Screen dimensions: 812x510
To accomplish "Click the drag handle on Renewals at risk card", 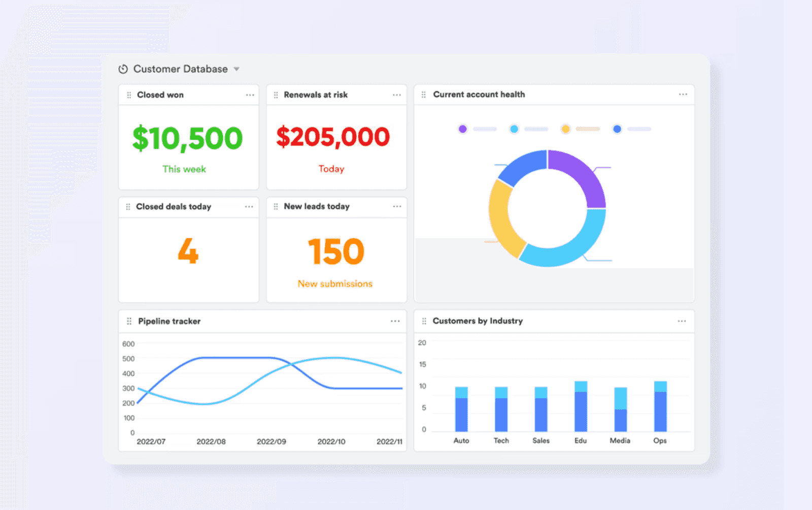I will coord(276,94).
